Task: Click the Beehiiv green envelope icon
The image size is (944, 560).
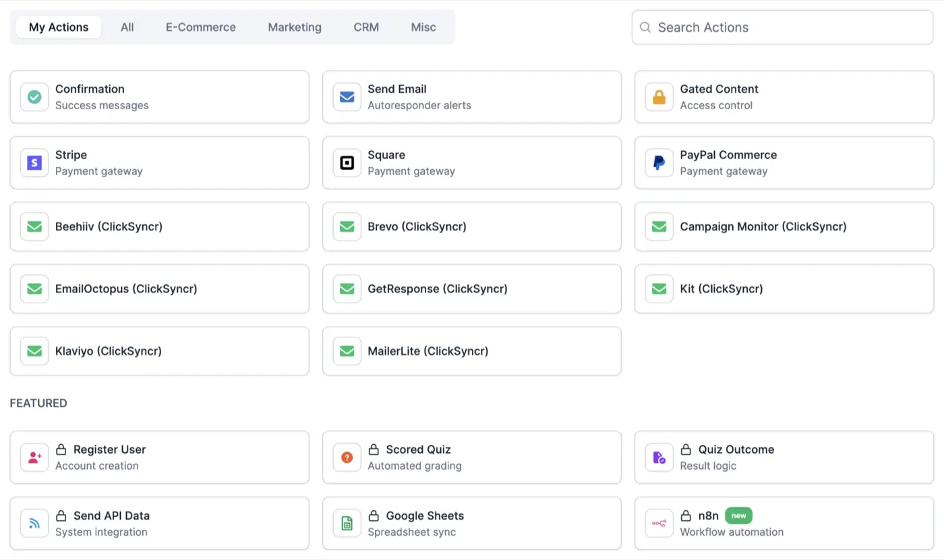Action: coord(34,226)
